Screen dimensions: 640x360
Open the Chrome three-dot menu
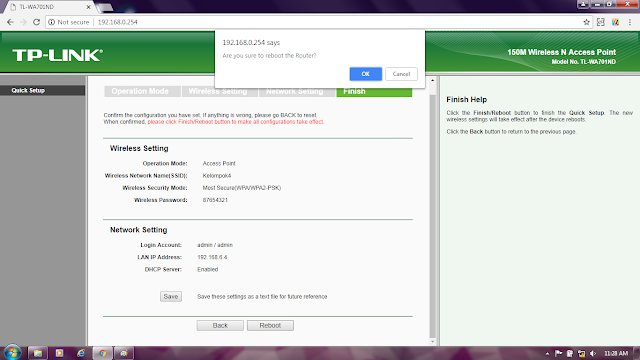pyautogui.click(x=630, y=22)
